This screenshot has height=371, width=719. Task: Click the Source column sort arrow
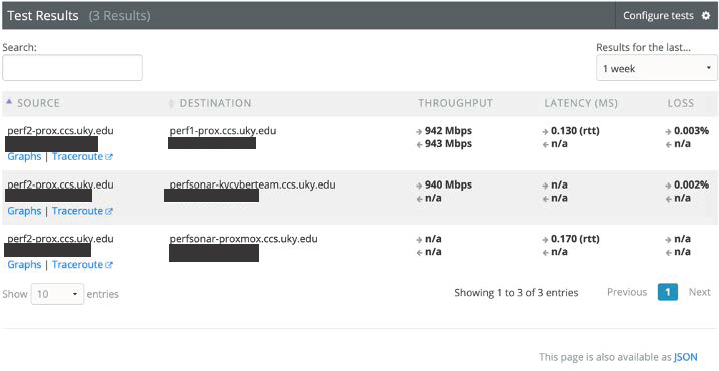[x=9, y=101]
